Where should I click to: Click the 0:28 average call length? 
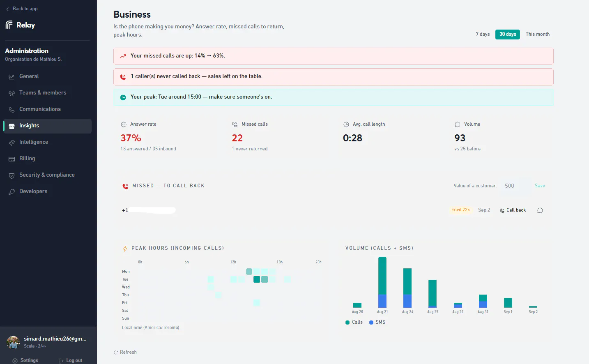353,138
